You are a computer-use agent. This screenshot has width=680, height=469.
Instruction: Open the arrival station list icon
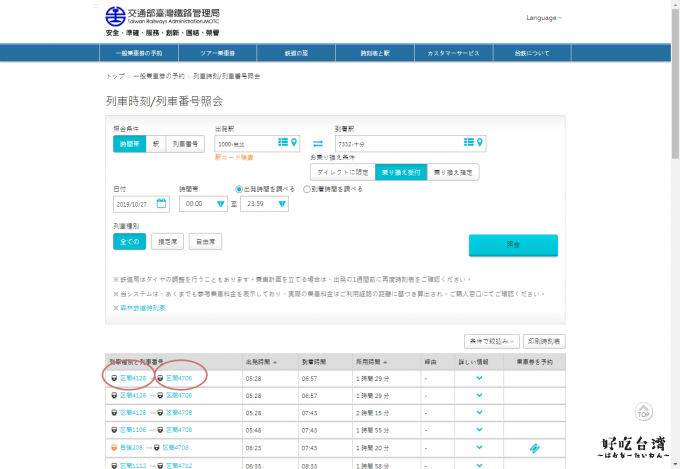coord(469,143)
